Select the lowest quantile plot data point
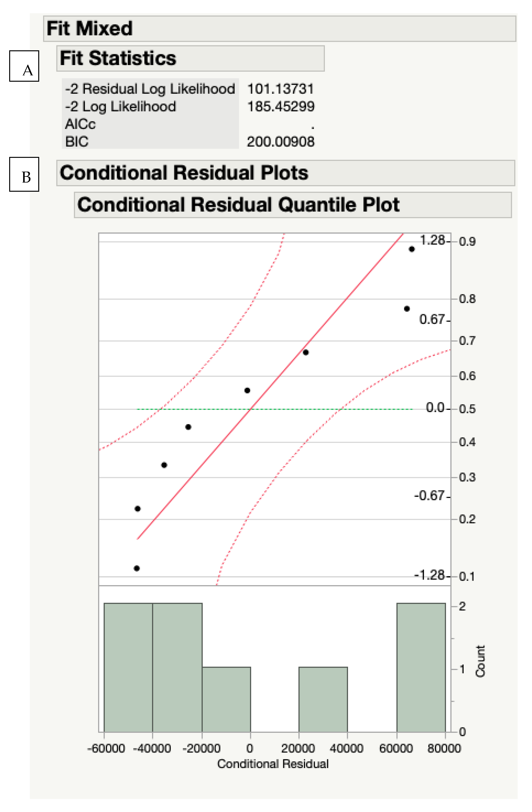This screenshot has height=812, width=532. (x=137, y=568)
